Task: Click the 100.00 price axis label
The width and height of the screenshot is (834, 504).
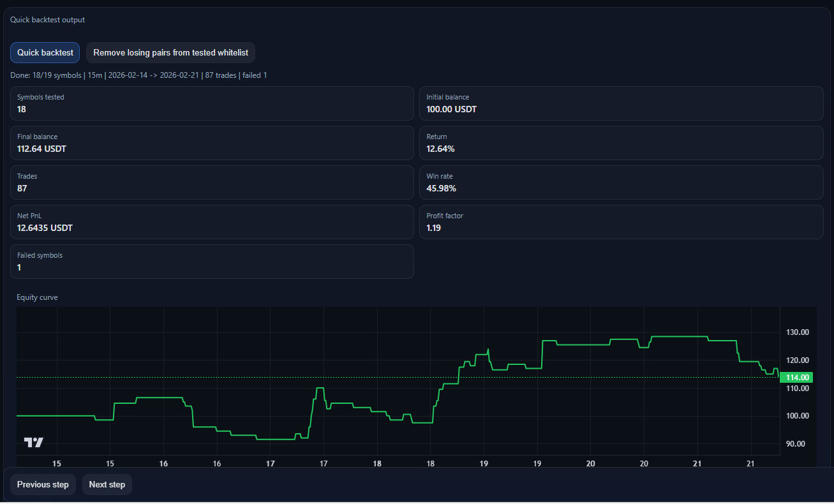Action: point(796,416)
